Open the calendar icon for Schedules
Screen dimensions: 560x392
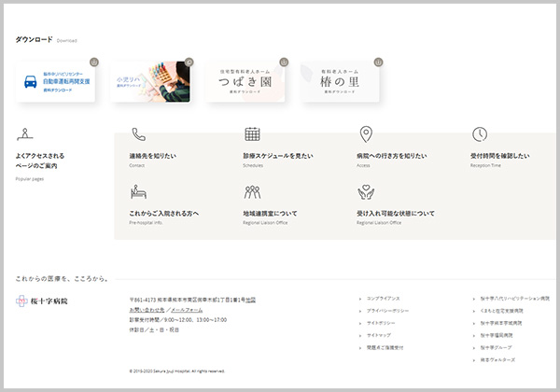[x=252, y=134]
